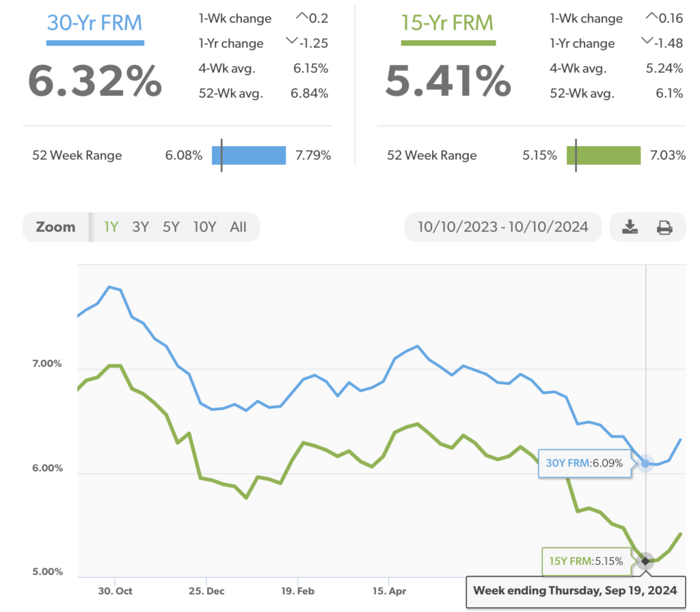
Task: Click the blue 30-Yr 52 week range bar
Action: pyautogui.click(x=249, y=155)
